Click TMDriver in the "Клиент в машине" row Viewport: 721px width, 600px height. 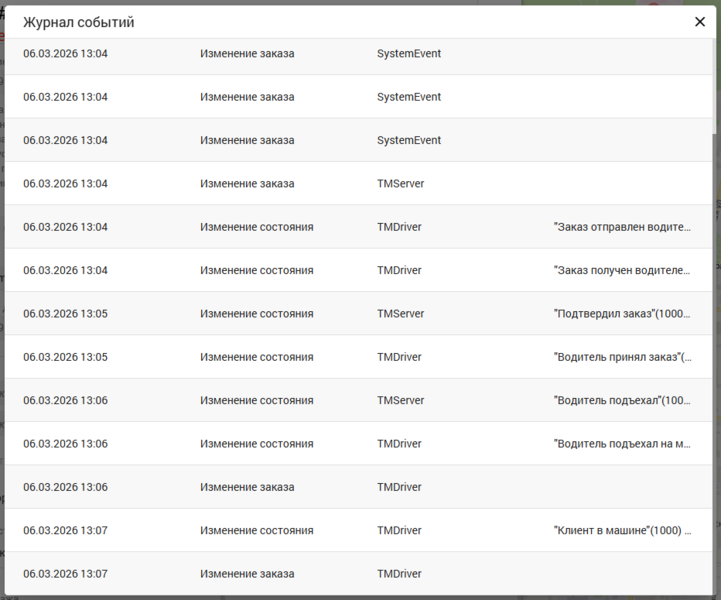click(x=399, y=530)
